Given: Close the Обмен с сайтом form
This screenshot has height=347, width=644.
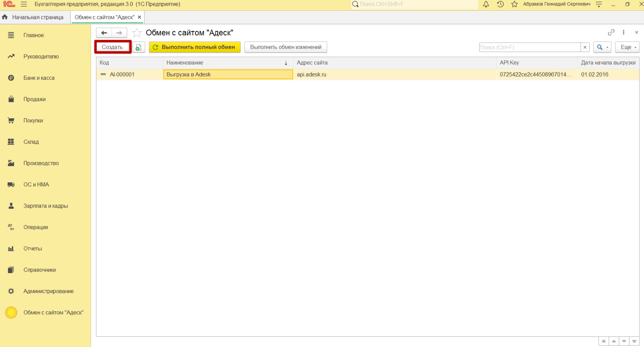Looking at the screenshot, I should click(x=636, y=32).
